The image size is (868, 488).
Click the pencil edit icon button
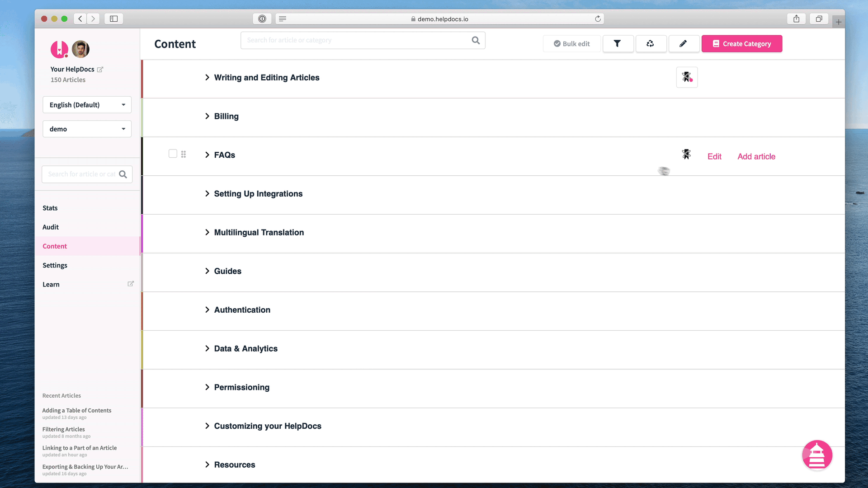pos(684,44)
